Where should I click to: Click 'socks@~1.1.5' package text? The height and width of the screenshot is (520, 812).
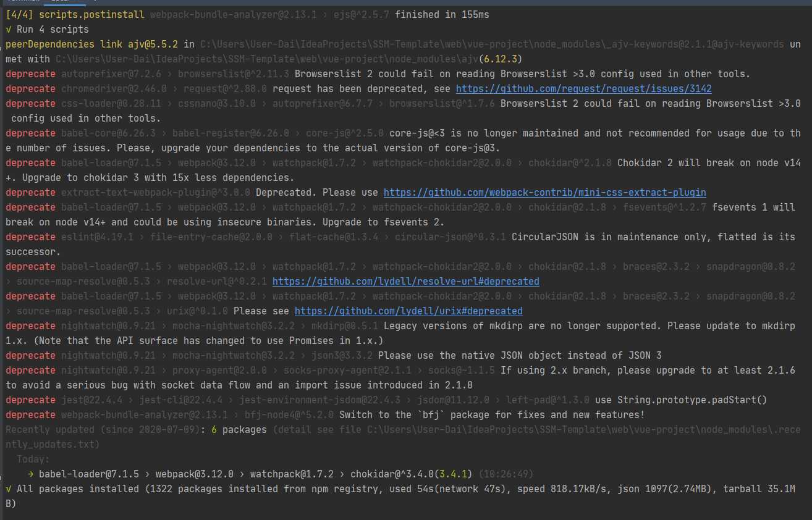(462, 371)
